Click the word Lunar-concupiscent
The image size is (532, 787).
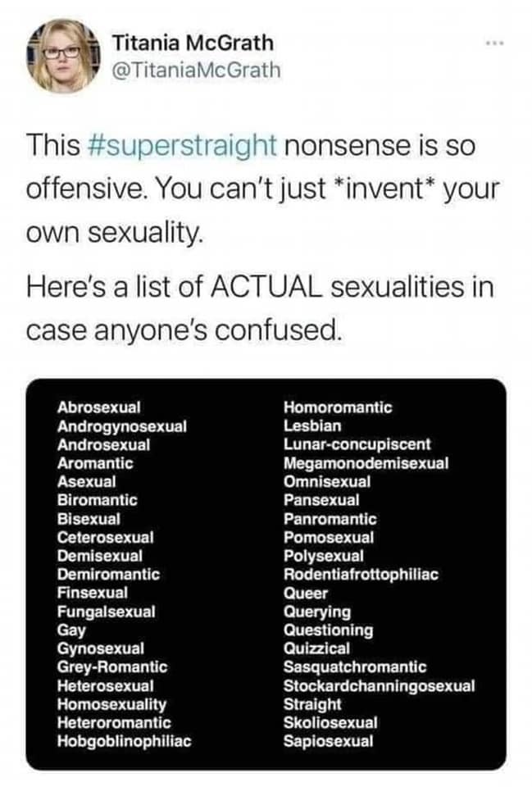[x=357, y=444]
